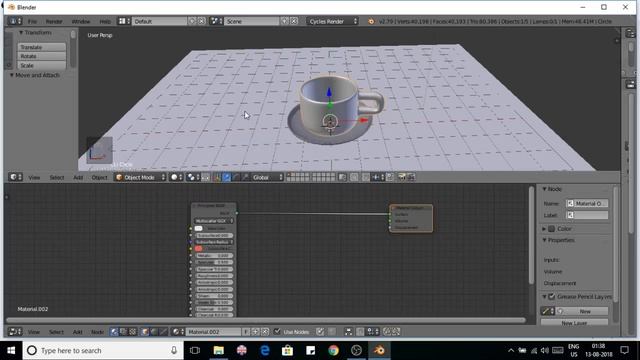Toggle the Use Nodes checkbox

[278, 331]
